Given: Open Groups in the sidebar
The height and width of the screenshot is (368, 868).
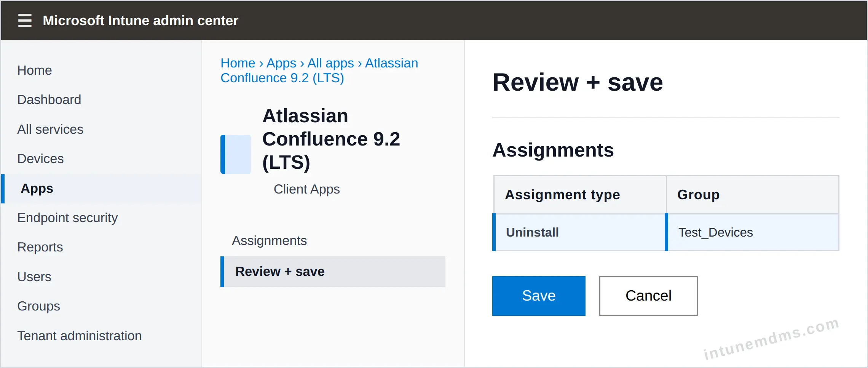Looking at the screenshot, I should [38, 306].
